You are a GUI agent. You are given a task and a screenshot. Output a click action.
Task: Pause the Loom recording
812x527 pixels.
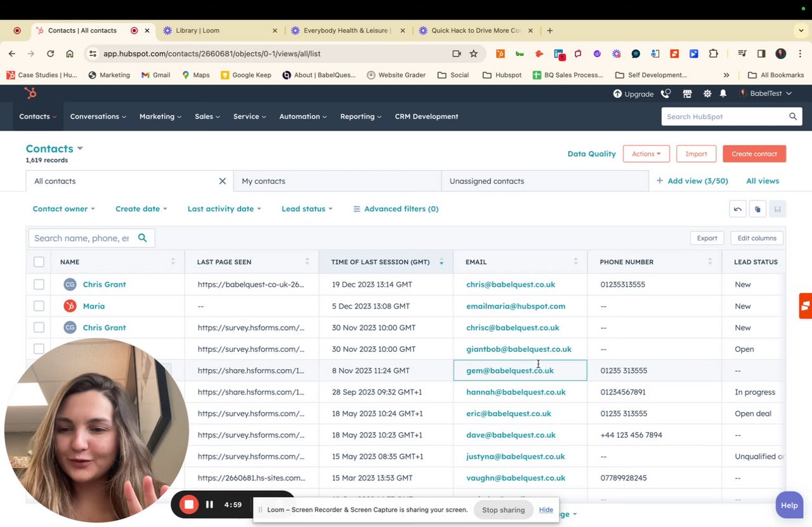click(209, 505)
